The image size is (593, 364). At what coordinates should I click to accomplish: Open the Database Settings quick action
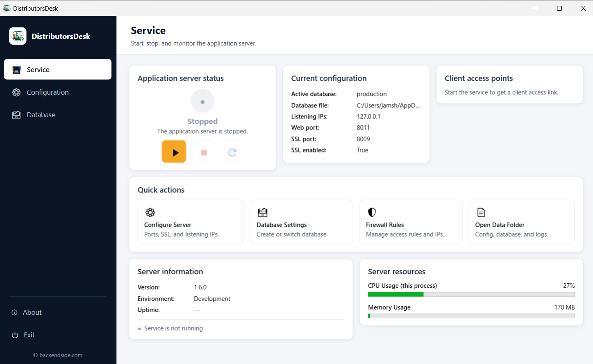coord(302,222)
